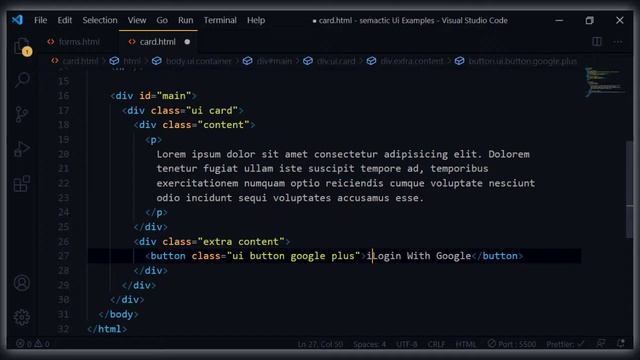
Task: Open the Explorer view in activity bar
Action: point(22,46)
